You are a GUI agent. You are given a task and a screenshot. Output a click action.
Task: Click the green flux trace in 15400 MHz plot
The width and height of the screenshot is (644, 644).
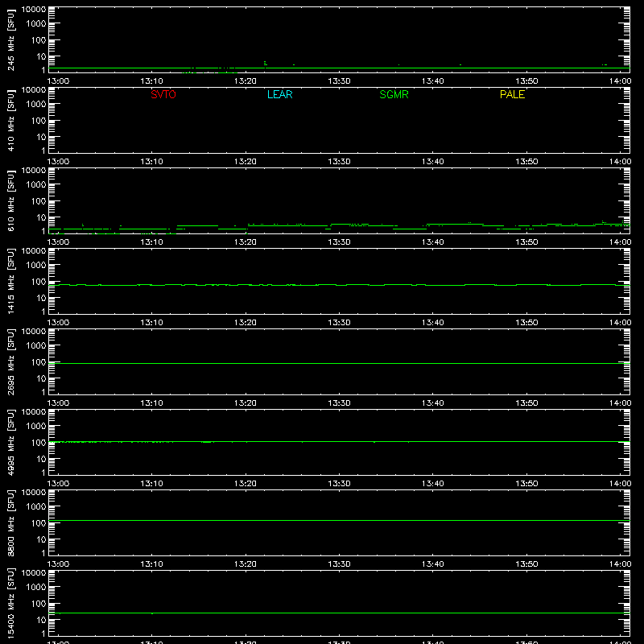(x=339, y=613)
